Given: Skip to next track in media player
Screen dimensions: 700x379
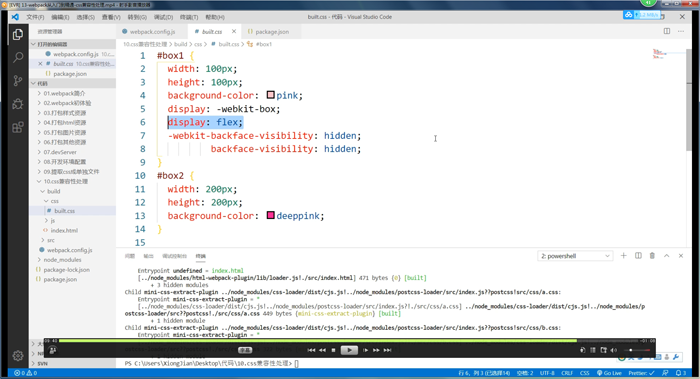Looking at the screenshot, I should pyautogui.click(x=388, y=350).
